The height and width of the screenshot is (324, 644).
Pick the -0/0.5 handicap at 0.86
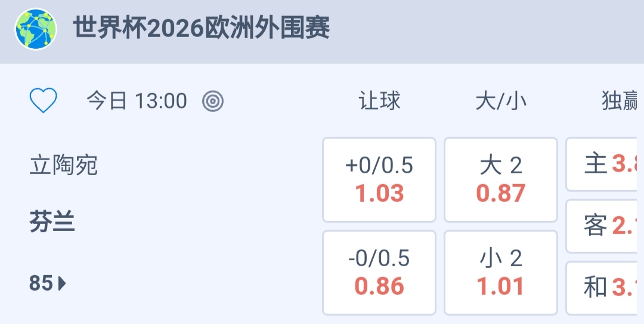(x=379, y=272)
